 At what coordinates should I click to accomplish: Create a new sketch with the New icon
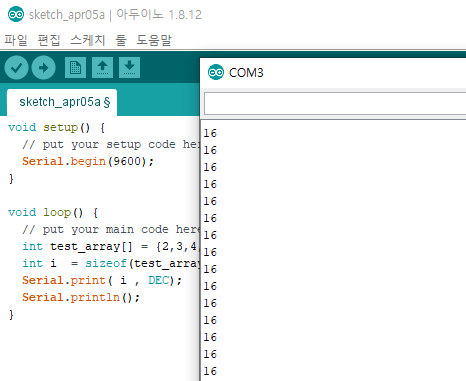pyautogui.click(x=75, y=68)
